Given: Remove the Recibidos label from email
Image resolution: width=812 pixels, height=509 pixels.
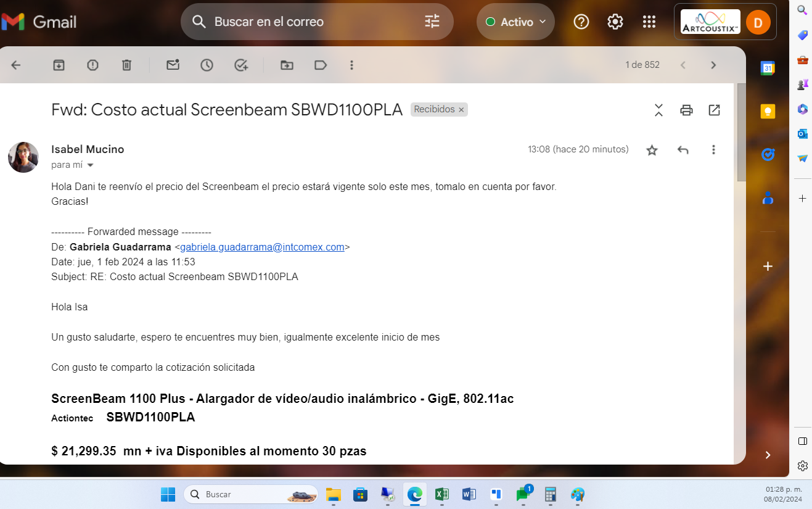Looking at the screenshot, I should point(461,110).
